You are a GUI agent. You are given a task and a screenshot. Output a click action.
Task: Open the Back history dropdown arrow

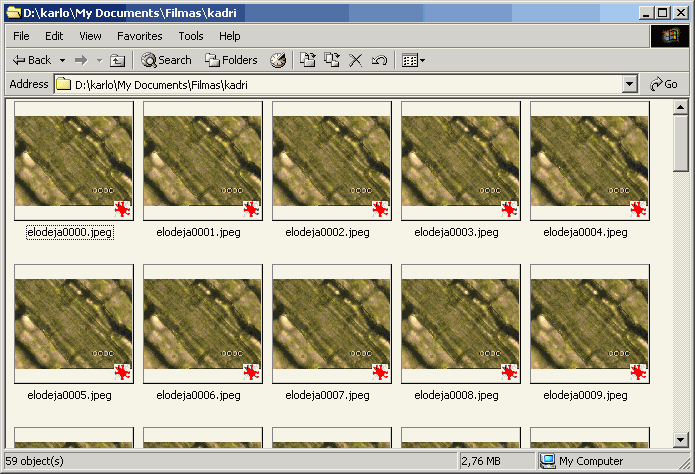point(62,60)
